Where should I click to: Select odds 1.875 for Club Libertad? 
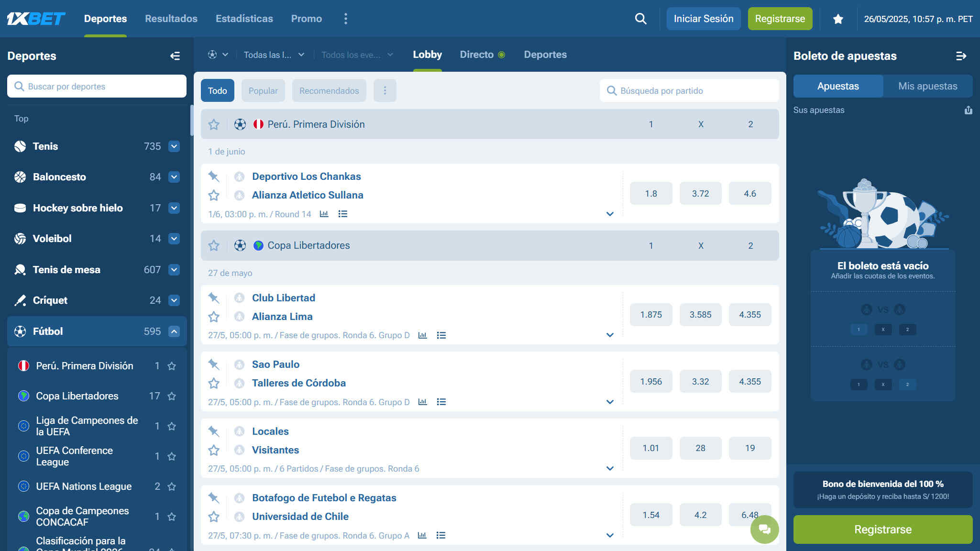[651, 315]
